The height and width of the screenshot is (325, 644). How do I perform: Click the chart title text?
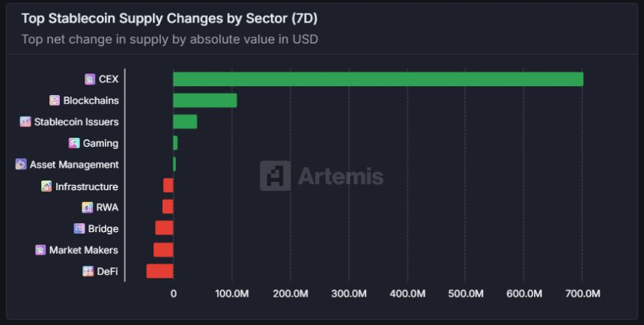point(169,19)
